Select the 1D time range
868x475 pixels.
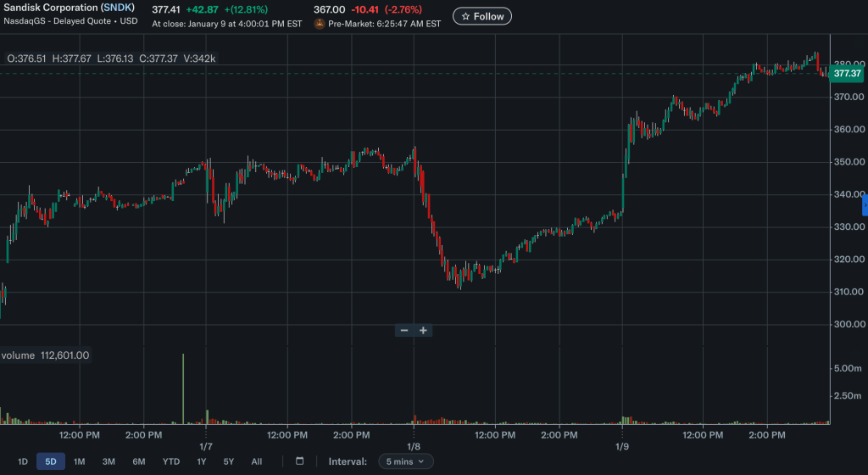pyautogui.click(x=23, y=461)
